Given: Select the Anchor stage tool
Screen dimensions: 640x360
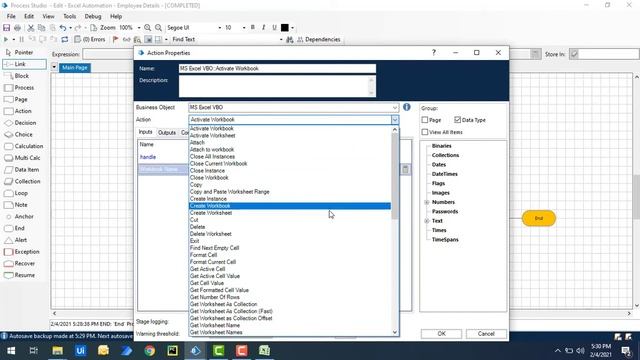Looking at the screenshot, I should [x=24, y=217].
